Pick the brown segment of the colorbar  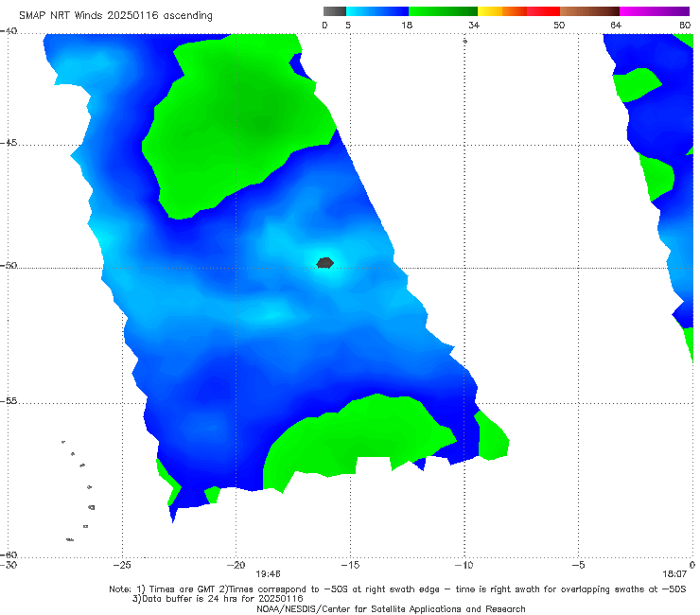[589, 11]
